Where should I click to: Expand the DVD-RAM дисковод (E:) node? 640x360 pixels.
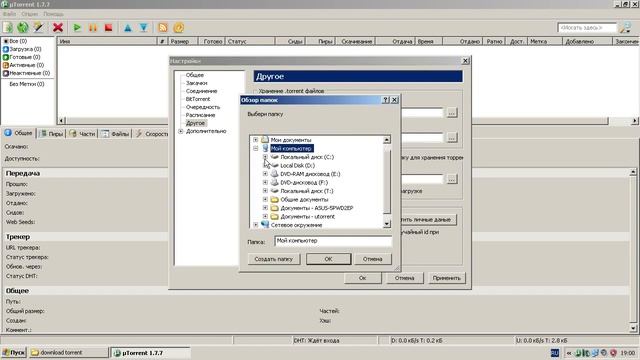point(265,174)
